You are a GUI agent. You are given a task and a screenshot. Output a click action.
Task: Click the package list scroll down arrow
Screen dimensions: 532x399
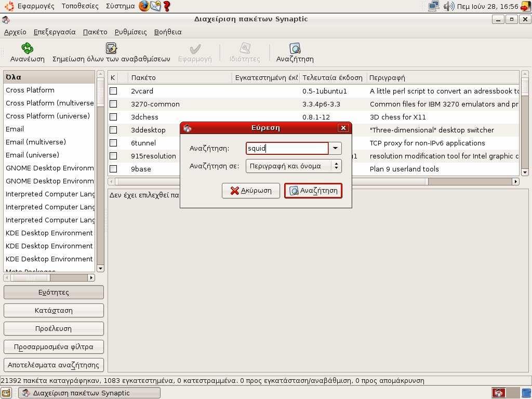pos(525,172)
